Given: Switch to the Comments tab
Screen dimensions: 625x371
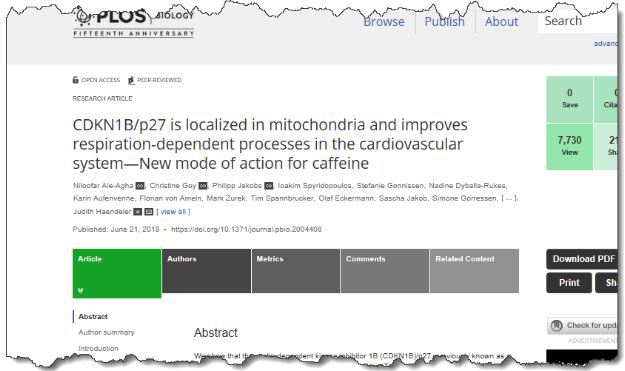Looking at the screenshot, I should [x=385, y=271].
